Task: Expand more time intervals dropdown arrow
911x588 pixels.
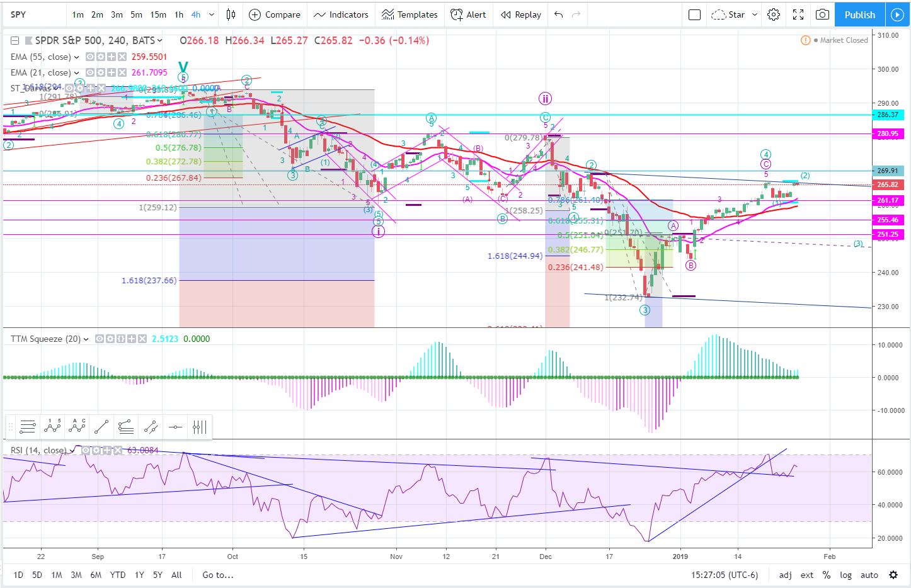Action: 212,14
